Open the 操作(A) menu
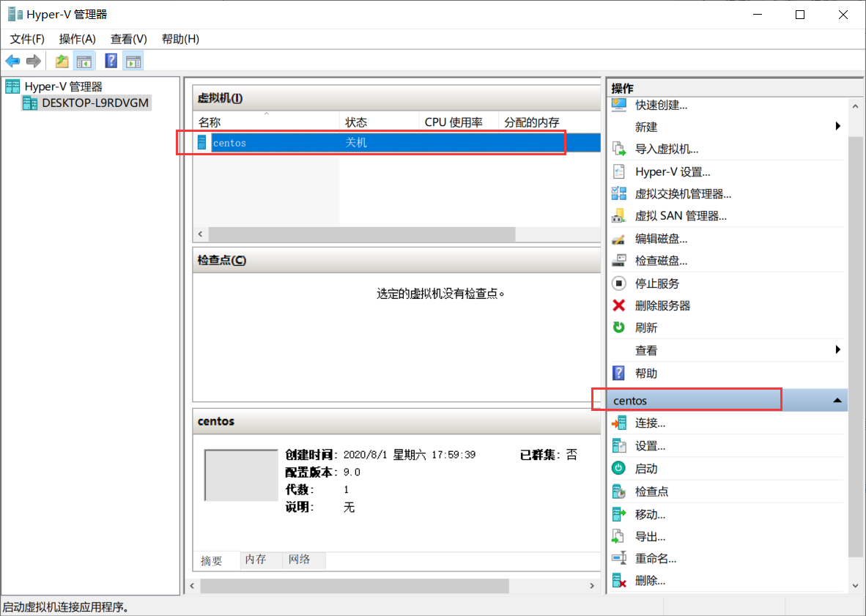The width and height of the screenshot is (866, 616). tap(78, 39)
